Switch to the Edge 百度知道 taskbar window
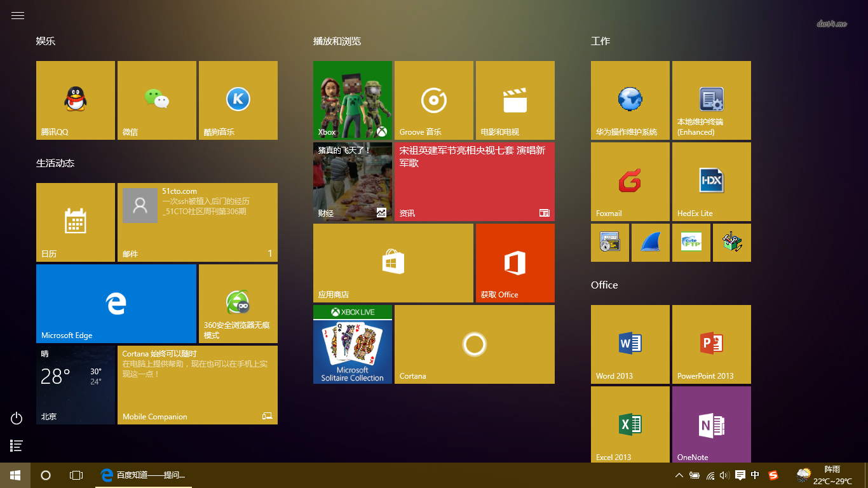 pos(145,475)
